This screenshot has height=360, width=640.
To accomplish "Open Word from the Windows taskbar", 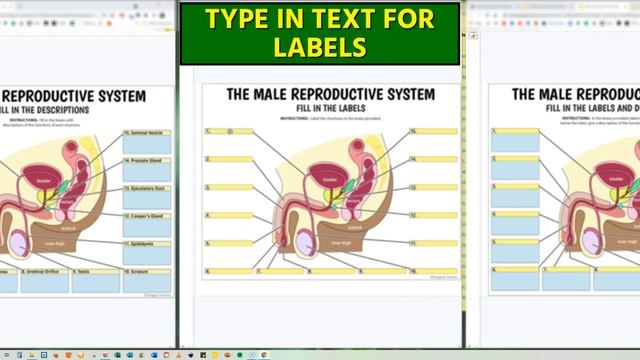I will [x=154, y=355].
